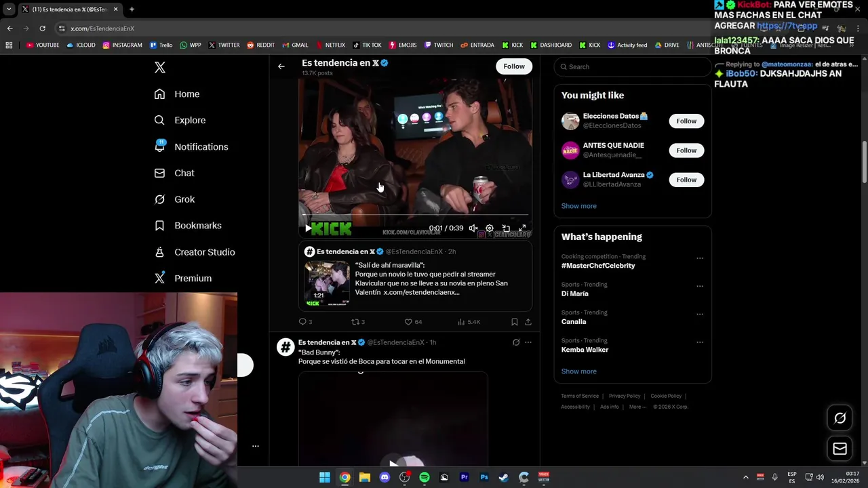Screen dimensions: 868x488
Task: Toggle picture-in-picture on the video
Action: tap(506, 228)
